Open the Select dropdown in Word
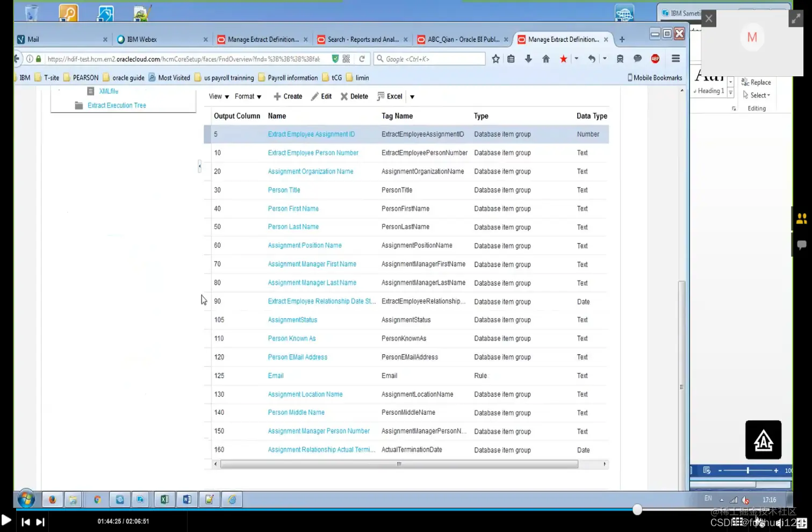812x532 pixels. coord(757,95)
